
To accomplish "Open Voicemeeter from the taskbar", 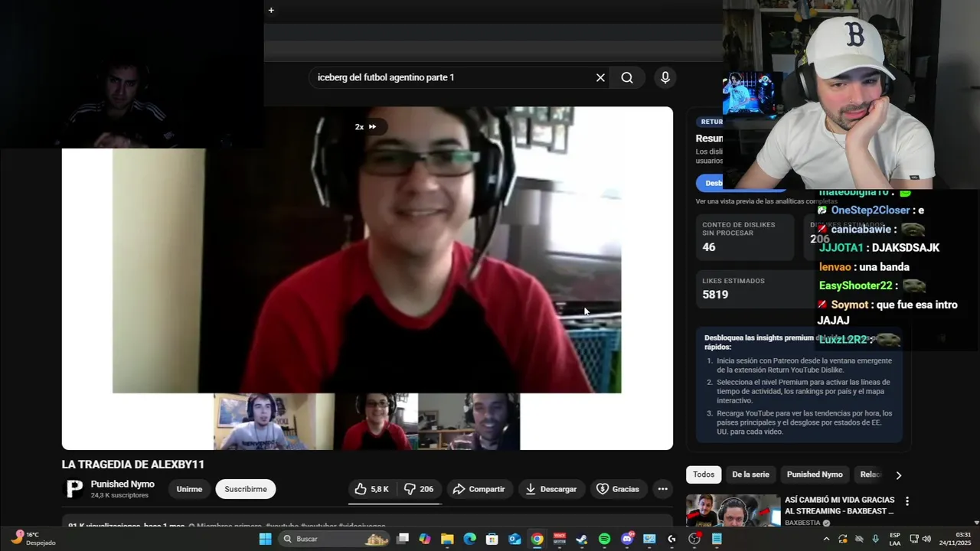I will (x=560, y=539).
